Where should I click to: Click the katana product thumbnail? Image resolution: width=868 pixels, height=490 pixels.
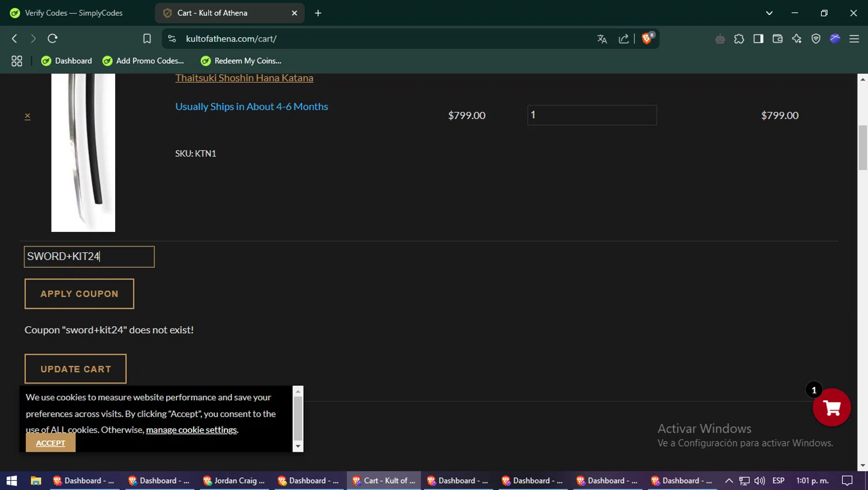[x=83, y=153]
